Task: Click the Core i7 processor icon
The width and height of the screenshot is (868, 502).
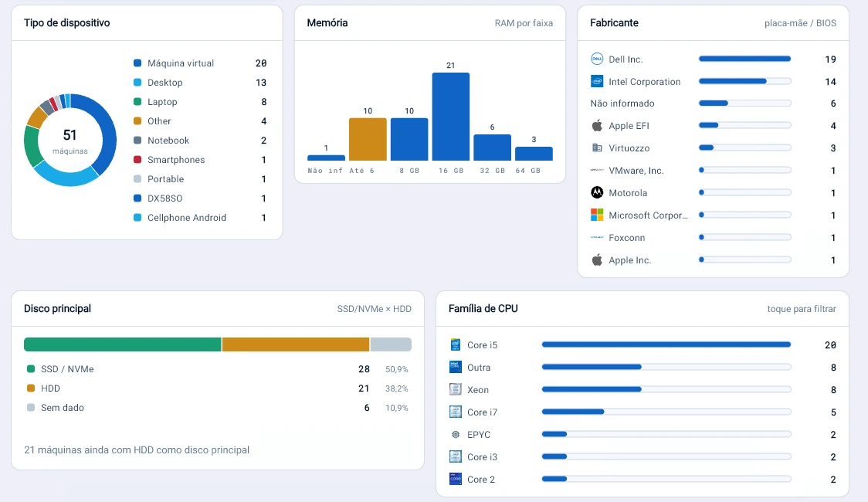Action: click(x=455, y=412)
